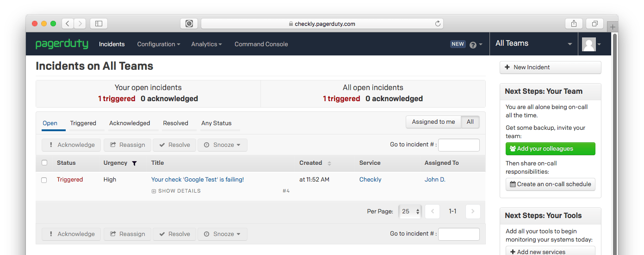Create a New Incident
This screenshot has width=644, height=255.
point(551,67)
